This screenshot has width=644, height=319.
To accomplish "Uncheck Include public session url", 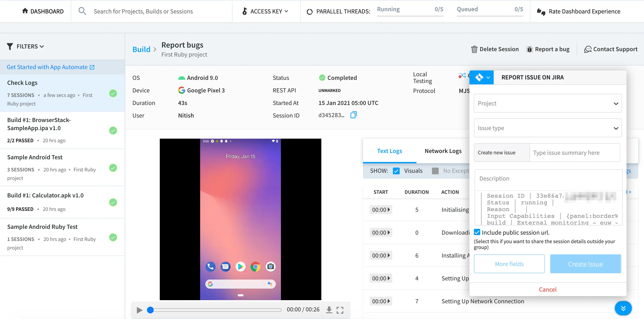I will [477, 232].
